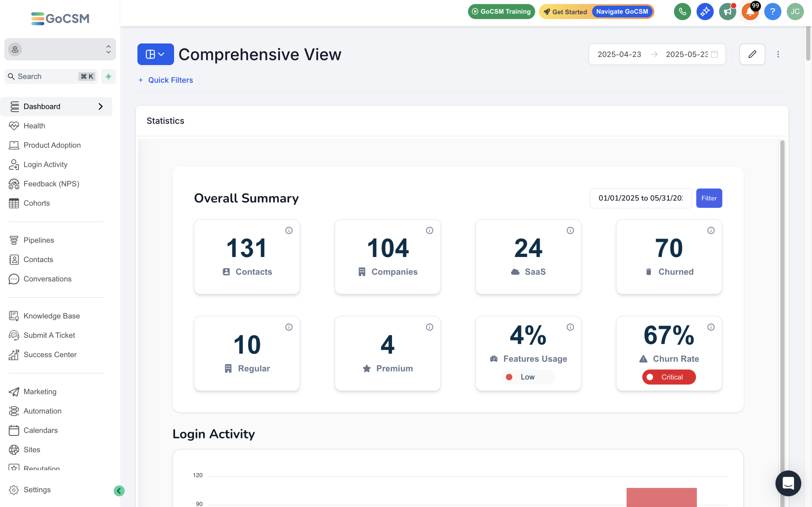
Task: Click Overall Summary date range input
Action: pos(640,198)
